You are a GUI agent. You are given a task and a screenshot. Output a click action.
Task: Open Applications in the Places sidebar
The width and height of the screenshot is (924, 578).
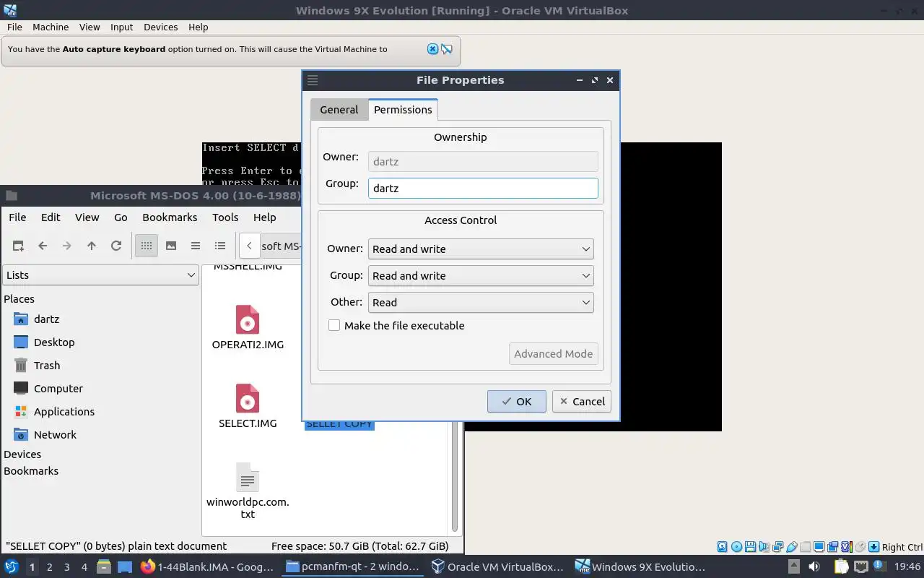click(64, 412)
